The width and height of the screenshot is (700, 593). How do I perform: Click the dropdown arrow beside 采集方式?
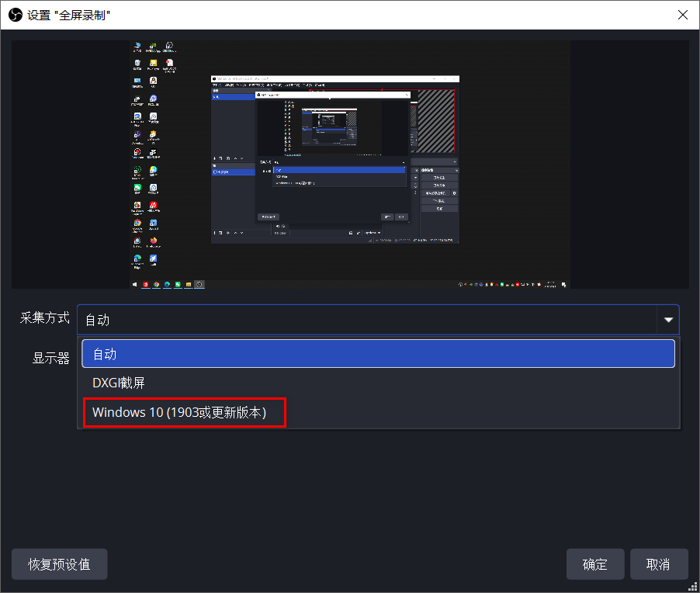pos(668,319)
